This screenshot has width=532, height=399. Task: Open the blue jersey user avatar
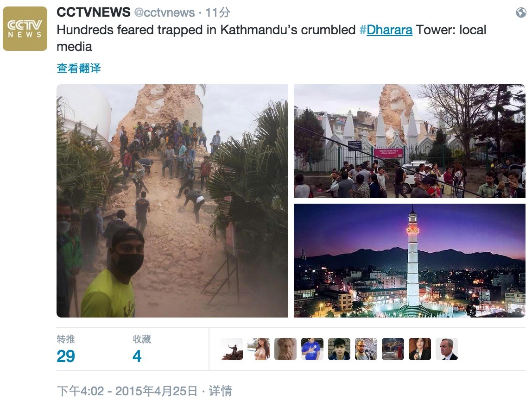tap(312, 349)
